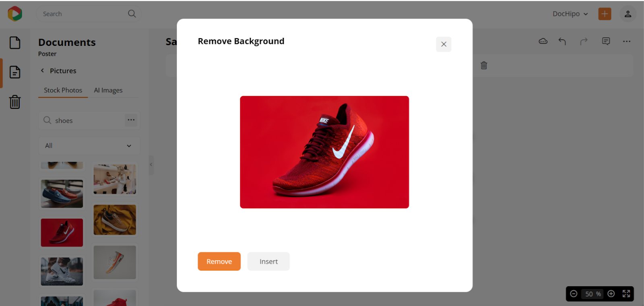Zoom in with the plus icon
Screen dimensions: 644x306
(x=611, y=294)
